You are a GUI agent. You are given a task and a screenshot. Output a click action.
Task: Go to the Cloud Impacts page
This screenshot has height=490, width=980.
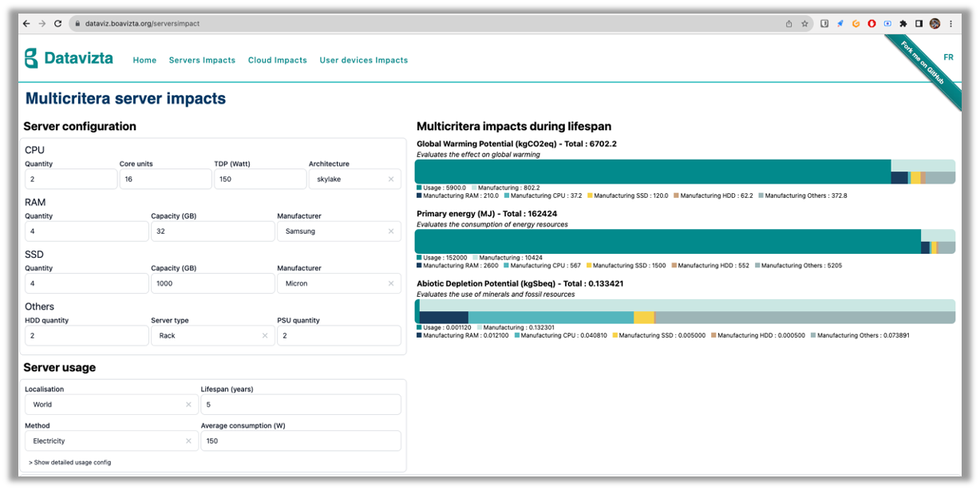coord(277,60)
